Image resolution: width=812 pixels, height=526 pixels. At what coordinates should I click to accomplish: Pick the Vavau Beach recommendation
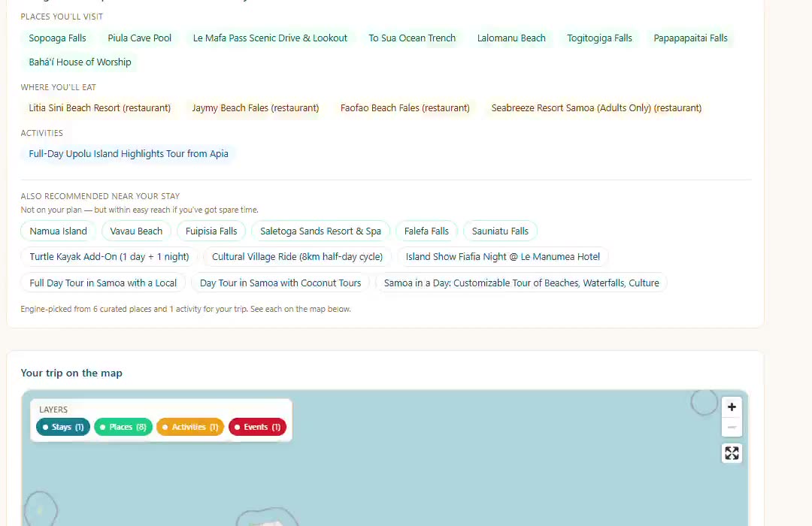(136, 231)
